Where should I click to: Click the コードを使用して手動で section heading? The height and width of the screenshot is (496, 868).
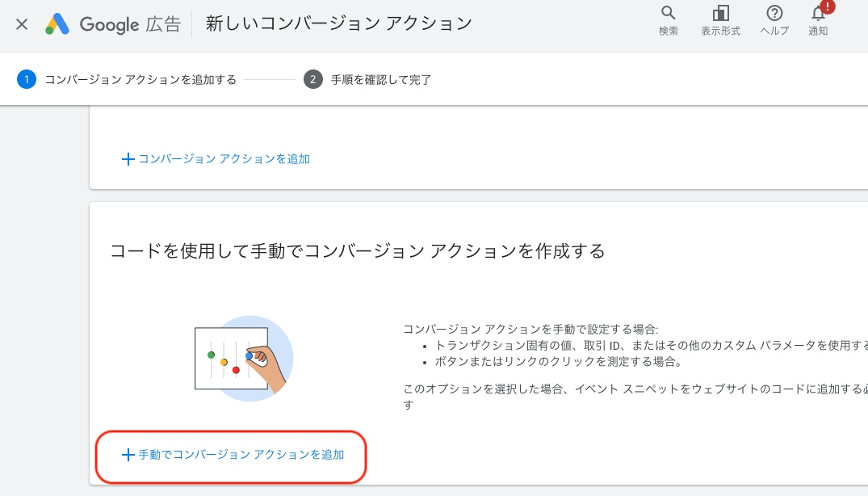pyautogui.click(x=358, y=250)
